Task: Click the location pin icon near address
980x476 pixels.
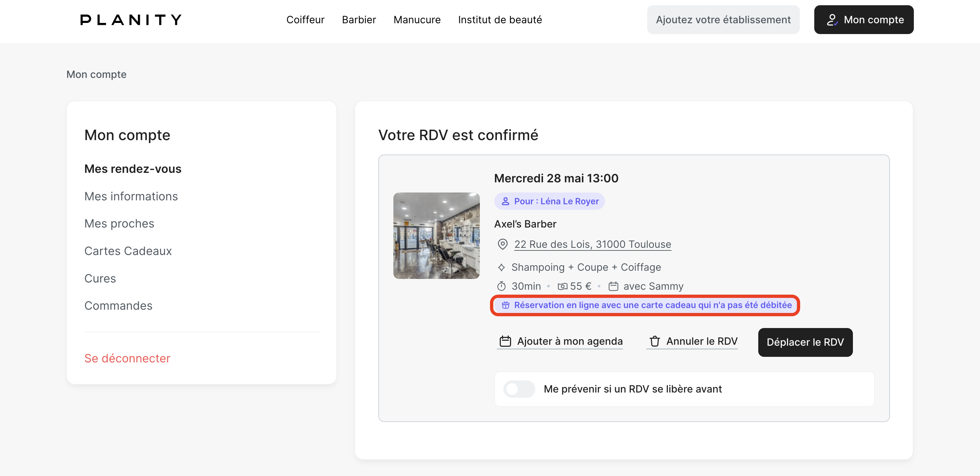Action: 502,244
